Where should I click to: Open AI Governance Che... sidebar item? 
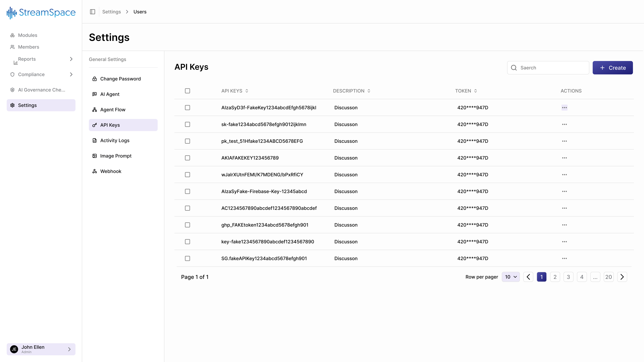pyautogui.click(x=41, y=90)
